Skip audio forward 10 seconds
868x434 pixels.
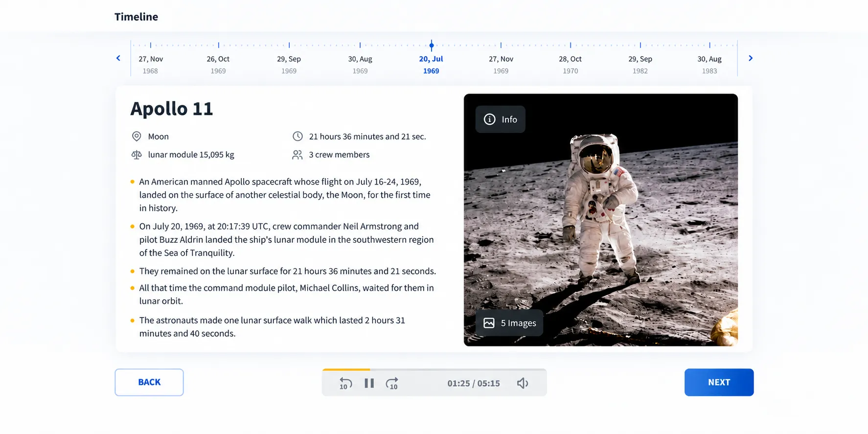(x=392, y=383)
